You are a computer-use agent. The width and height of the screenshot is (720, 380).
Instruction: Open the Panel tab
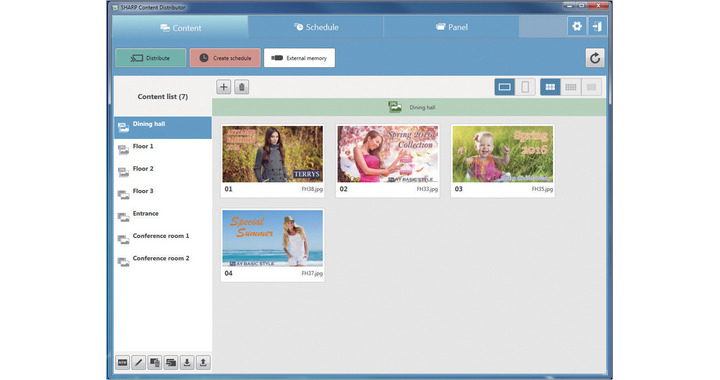click(451, 27)
